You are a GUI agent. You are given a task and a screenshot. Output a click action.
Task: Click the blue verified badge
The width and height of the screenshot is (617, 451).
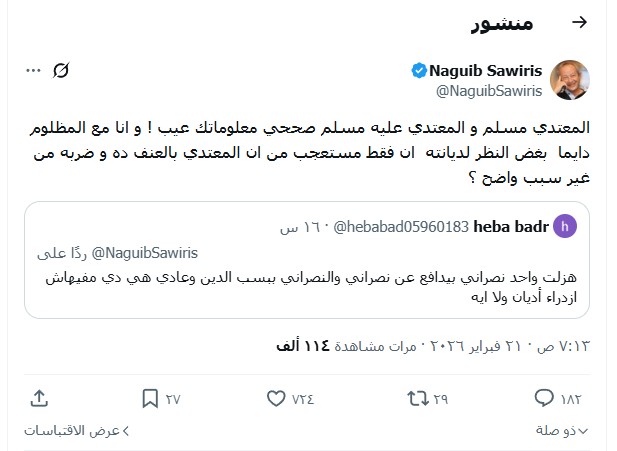point(420,70)
